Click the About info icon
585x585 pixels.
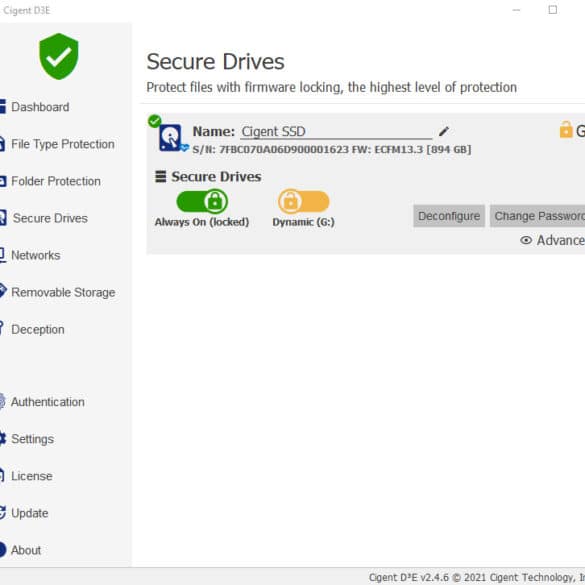[3, 550]
